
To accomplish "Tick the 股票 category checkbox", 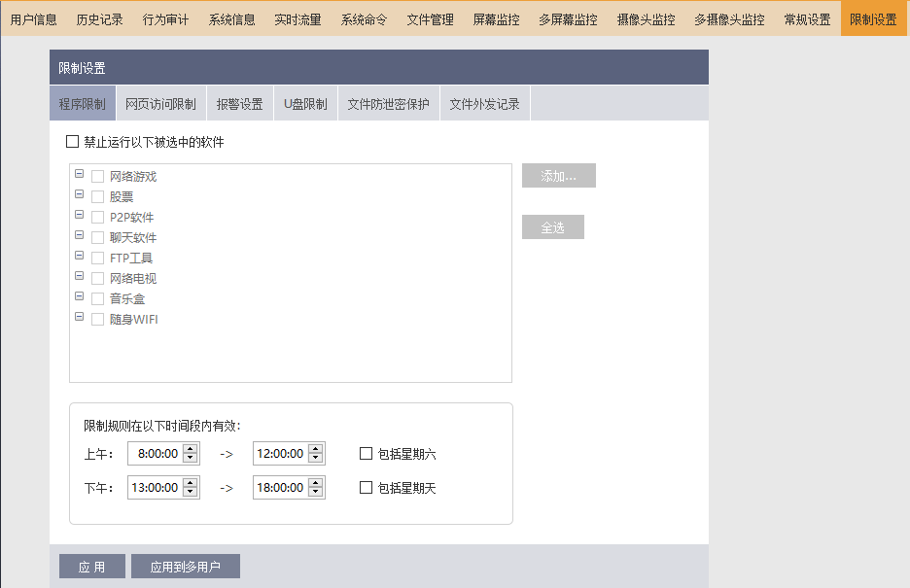I will 97,196.
